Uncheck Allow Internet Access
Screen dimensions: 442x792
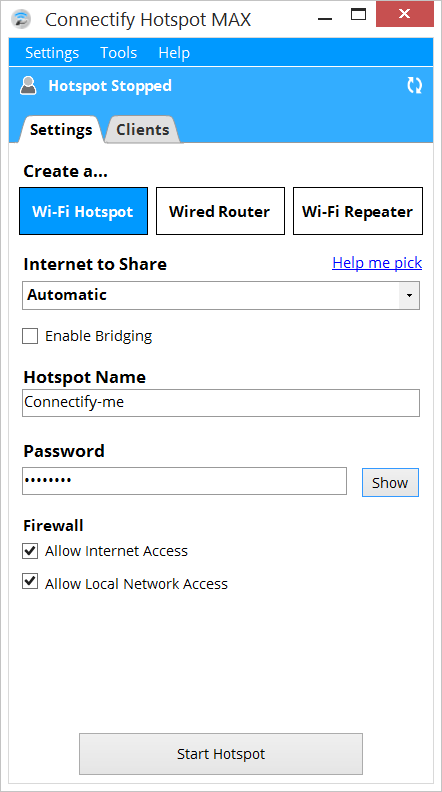point(30,551)
